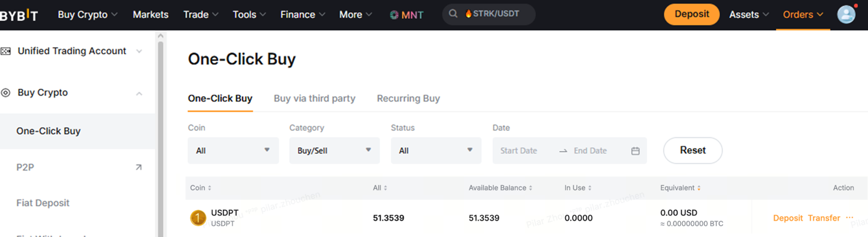Click the Bybit logo

pyautogui.click(x=18, y=15)
